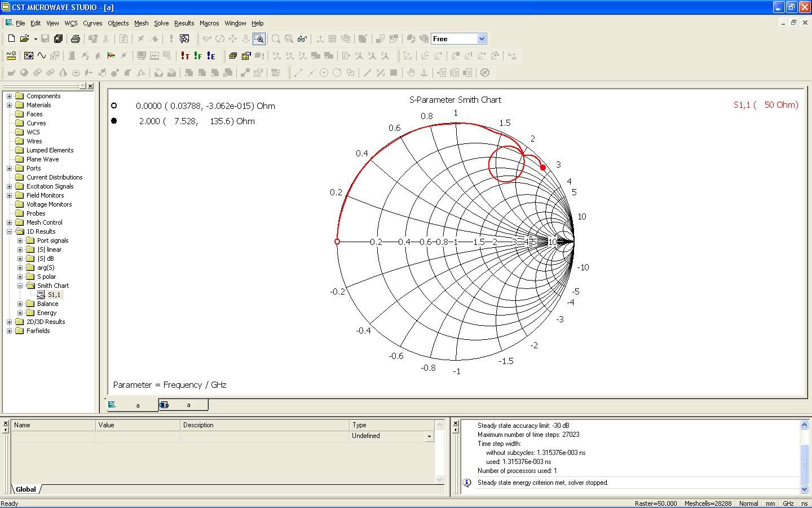Create a new project with the blank page icon
Screen dimensions: 812x508
[11, 39]
